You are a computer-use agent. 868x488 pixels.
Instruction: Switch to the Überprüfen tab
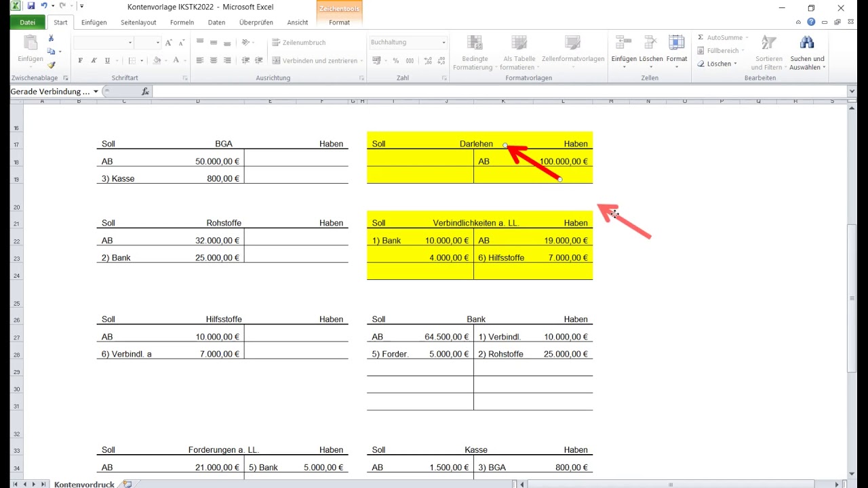click(x=256, y=22)
